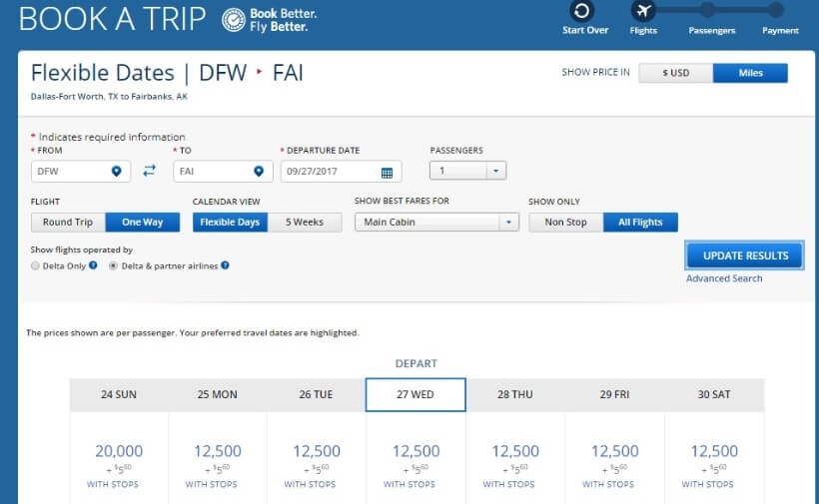
Task: Click the Passengers step dot
Action: 707,9
